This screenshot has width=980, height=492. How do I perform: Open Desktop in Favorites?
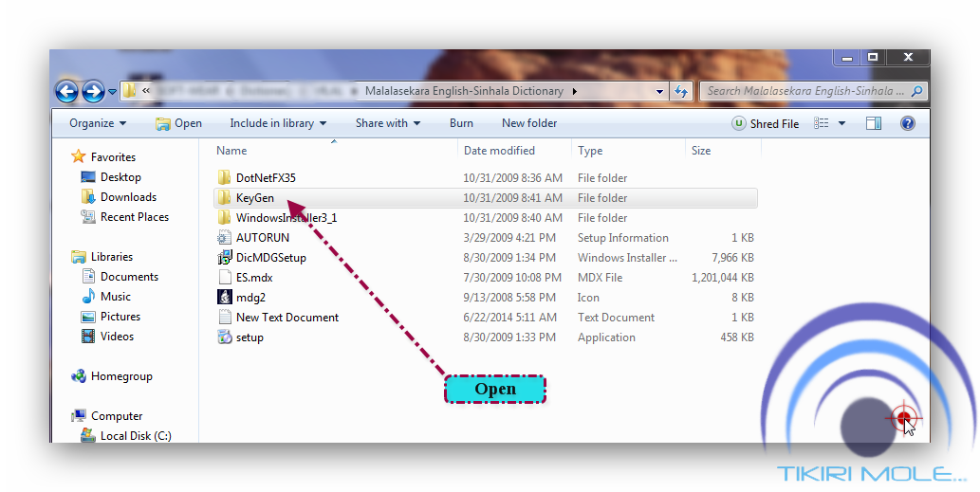coord(111,177)
